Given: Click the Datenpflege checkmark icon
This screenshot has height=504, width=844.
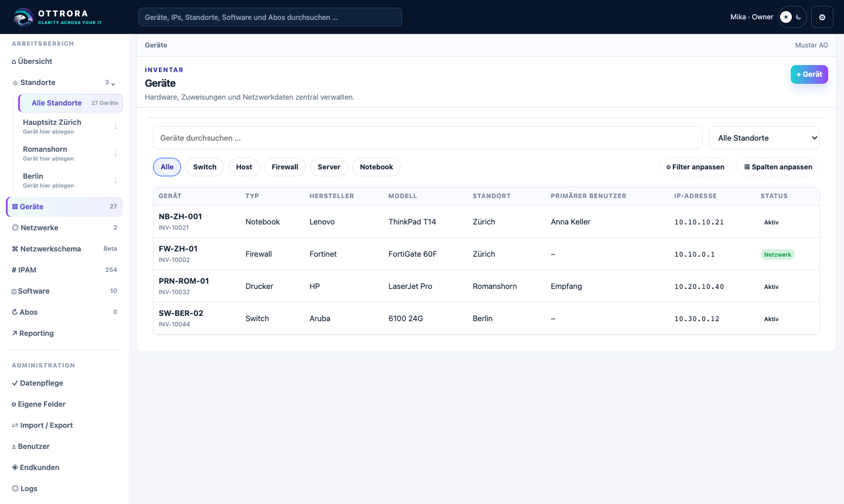Looking at the screenshot, I should click(x=15, y=383).
